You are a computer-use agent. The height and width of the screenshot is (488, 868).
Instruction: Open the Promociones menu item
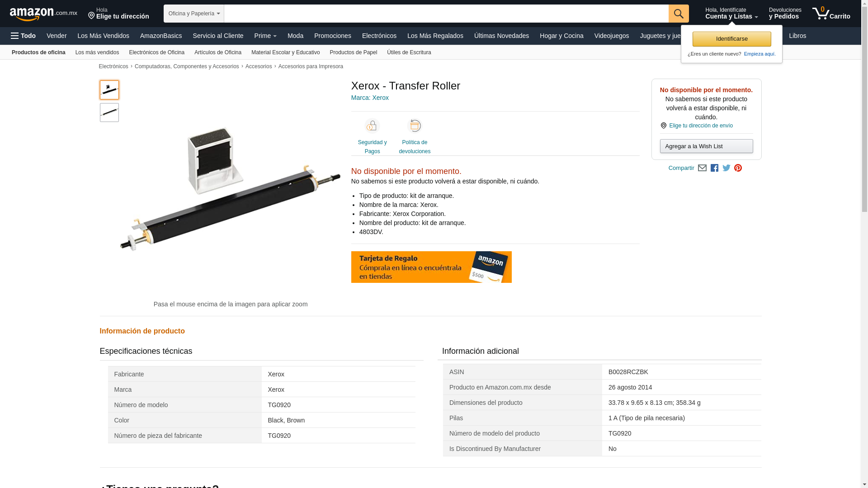333,36
